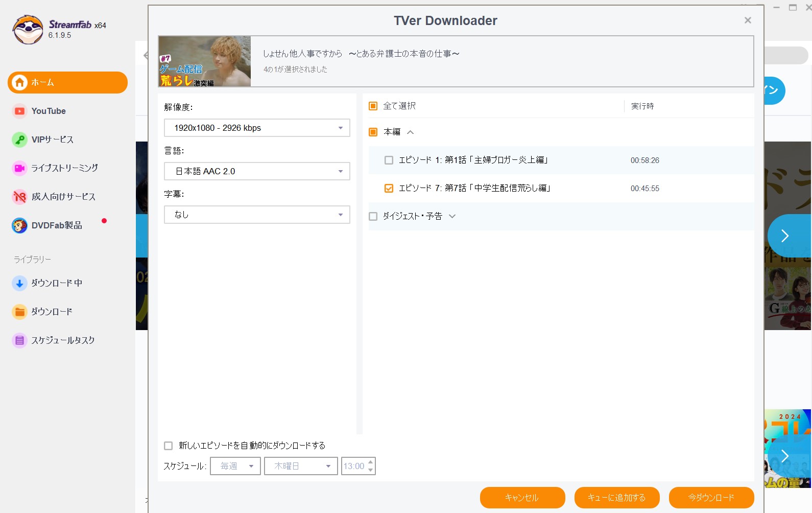This screenshot has width=812, height=513.
Task: Open the 解像度 resolution dropdown
Action: click(x=257, y=128)
